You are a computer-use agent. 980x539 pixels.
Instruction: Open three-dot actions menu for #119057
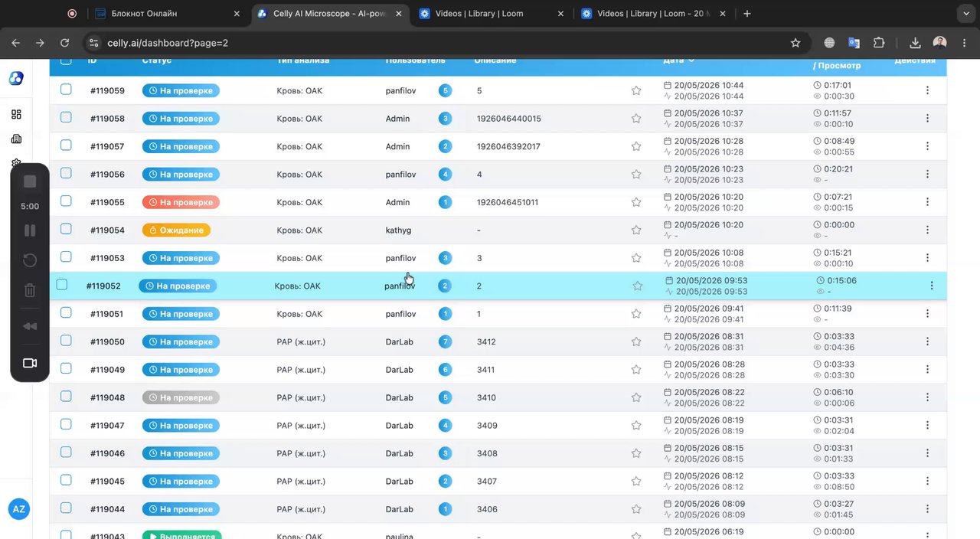(927, 146)
